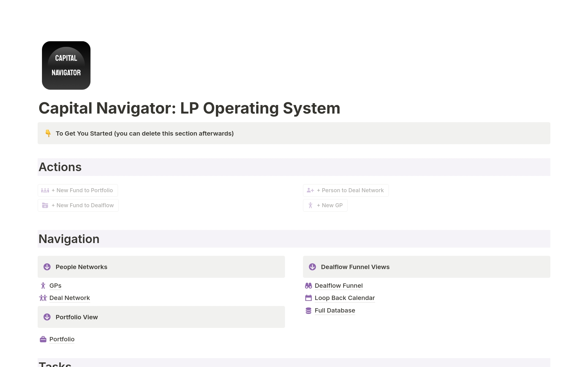This screenshot has height=367, width=588.
Task: Click the Capital Navigator app logo
Action: pyautogui.click(x=66, y=65)
